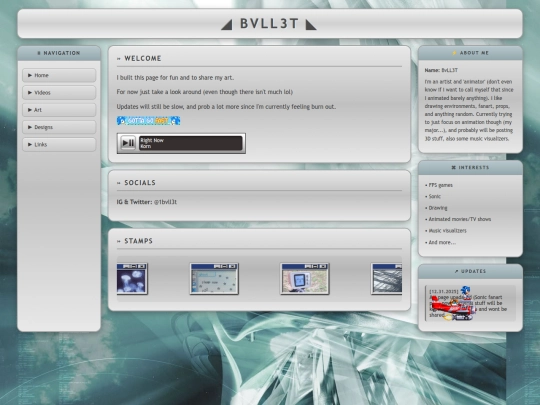Click the arrow marker before Videos
The width and height of the screenshot is (540, 405).
click(30, 92)
